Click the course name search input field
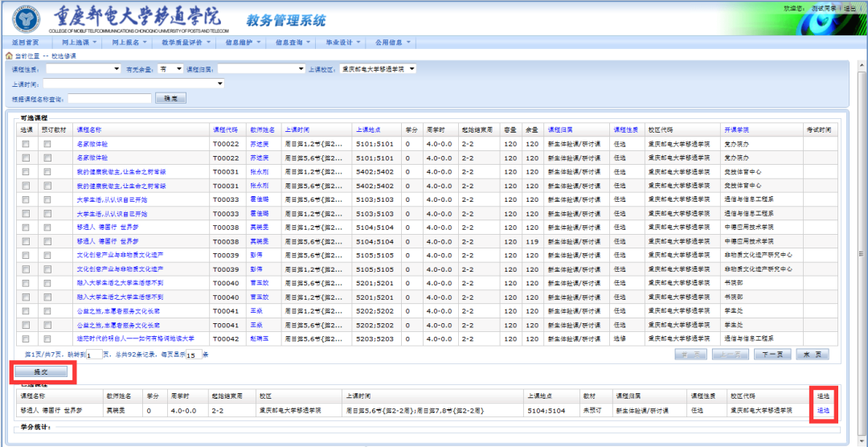Viewport: 868px width, 447px height. [109, 98]
